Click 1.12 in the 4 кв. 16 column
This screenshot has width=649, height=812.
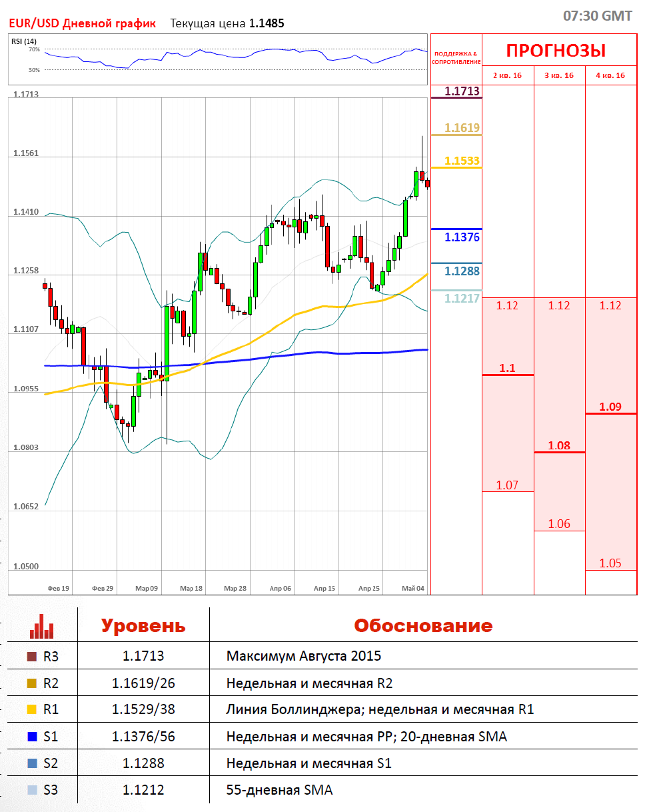pos(610,305)
